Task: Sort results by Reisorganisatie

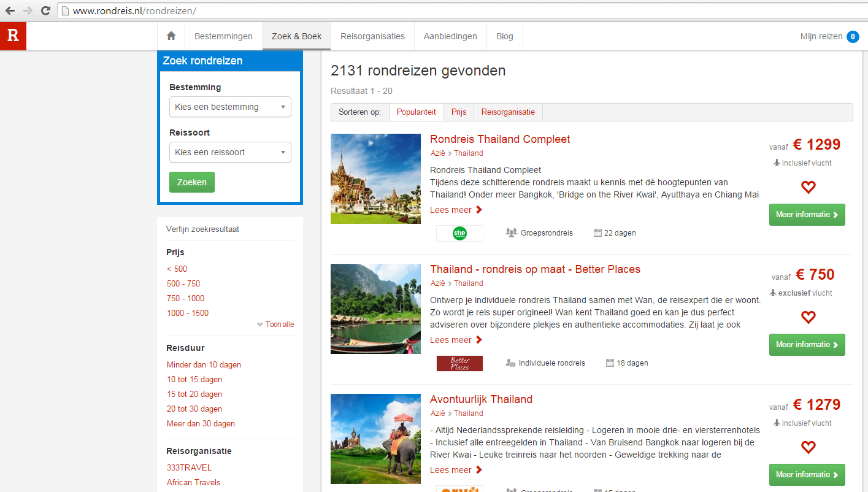Action: (508, 112)
